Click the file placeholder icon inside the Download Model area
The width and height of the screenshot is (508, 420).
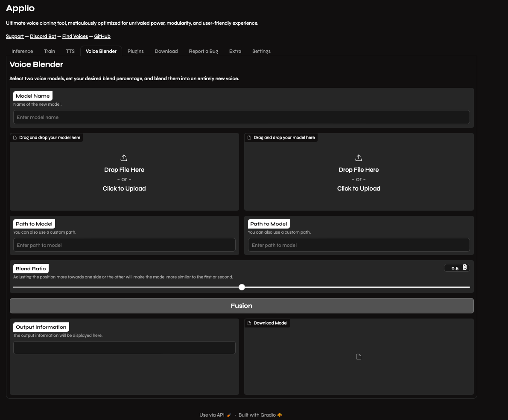point(359,356)
